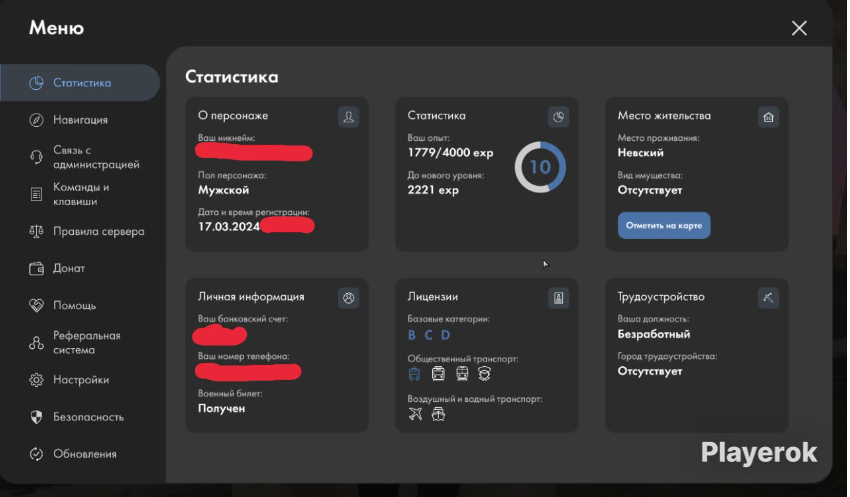This screenshot has height=497, width=850.
Task: Open the Навигация menu item
Action: tap(80, 120)
